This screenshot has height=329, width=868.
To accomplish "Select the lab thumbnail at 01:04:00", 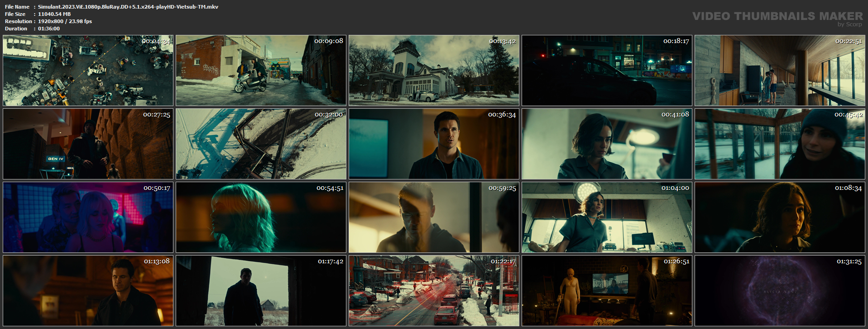I will [607, 218].
